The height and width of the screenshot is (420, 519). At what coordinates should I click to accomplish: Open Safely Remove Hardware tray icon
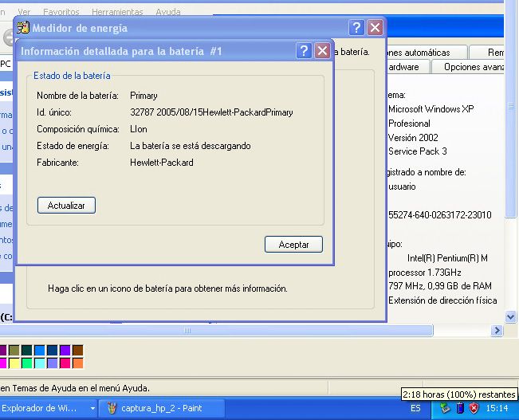pos(445,408)
